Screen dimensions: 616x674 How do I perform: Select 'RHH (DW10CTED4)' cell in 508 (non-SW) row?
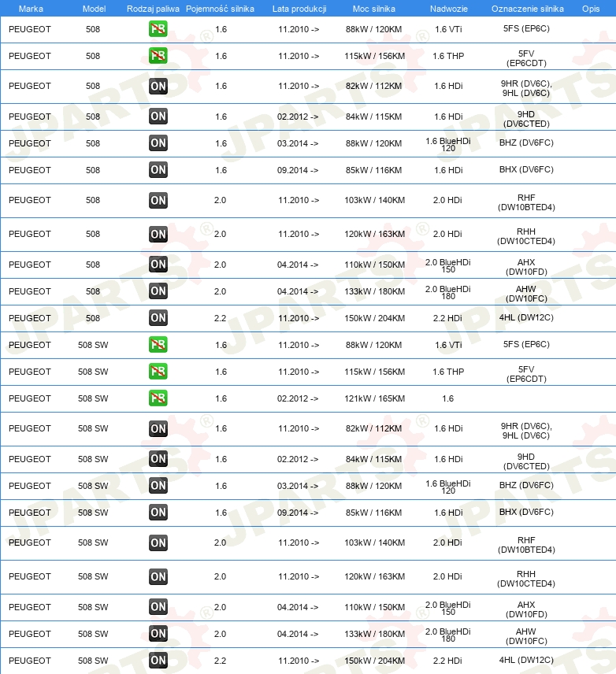[x=526, y=236]
